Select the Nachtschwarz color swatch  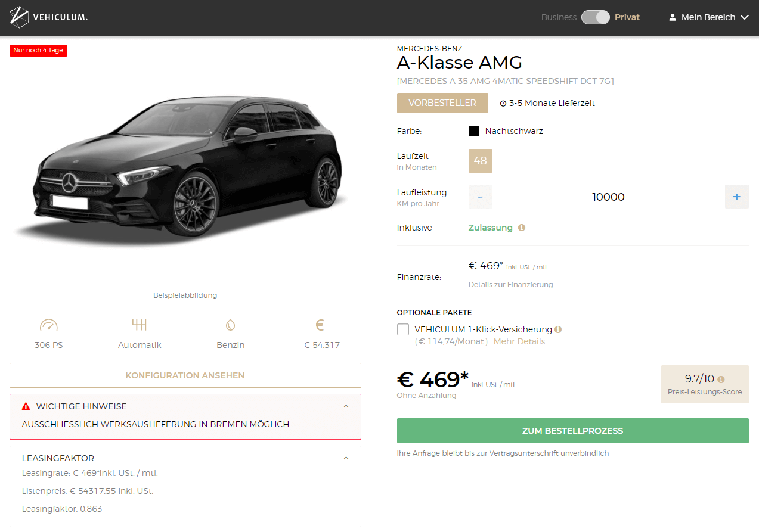click(474, 131)
